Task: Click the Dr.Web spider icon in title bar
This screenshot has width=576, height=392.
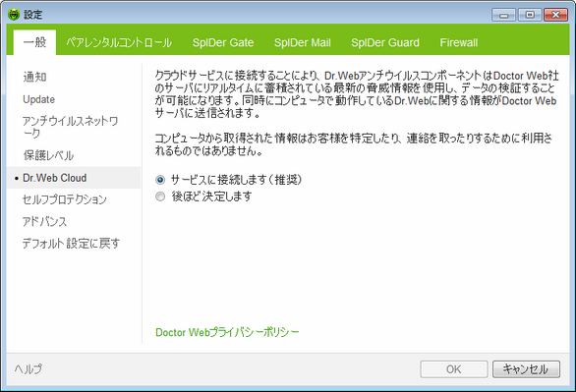Action: point(14,15)
